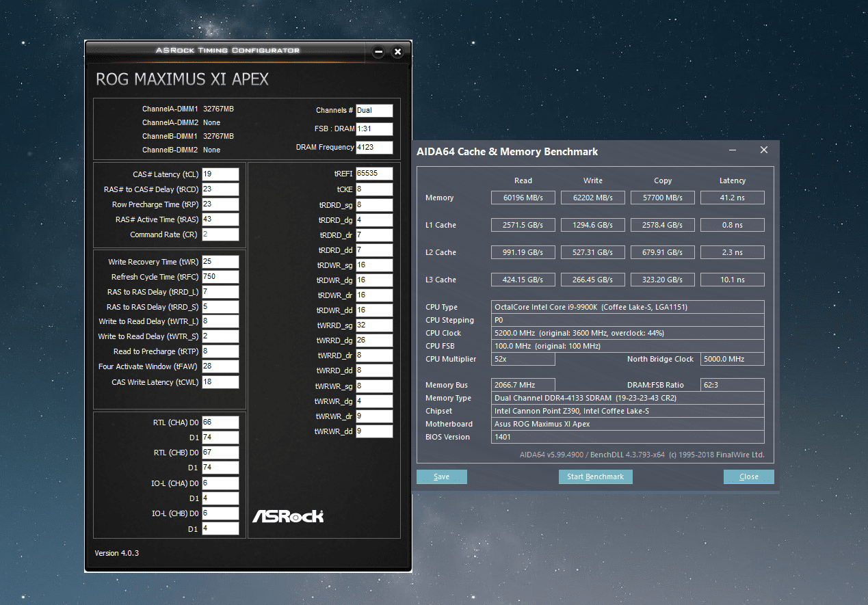Click the tREFI value field
The width and height of the screenshot is (868, 605).
pyautogui.click(x=374, y=174)
